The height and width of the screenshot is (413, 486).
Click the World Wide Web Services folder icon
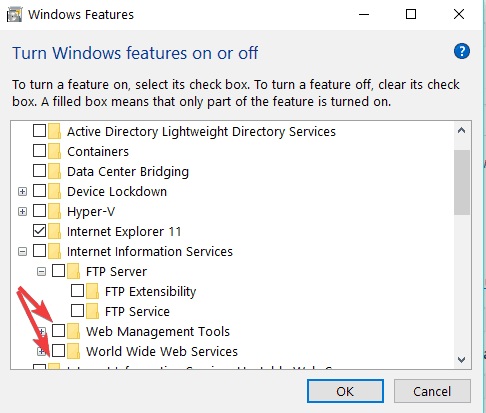(73, 351)
